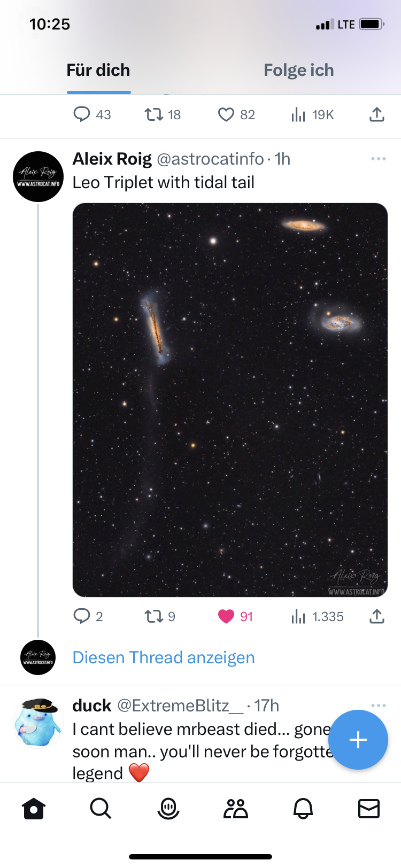Like the tweet with 82 likes

[227, 114]
